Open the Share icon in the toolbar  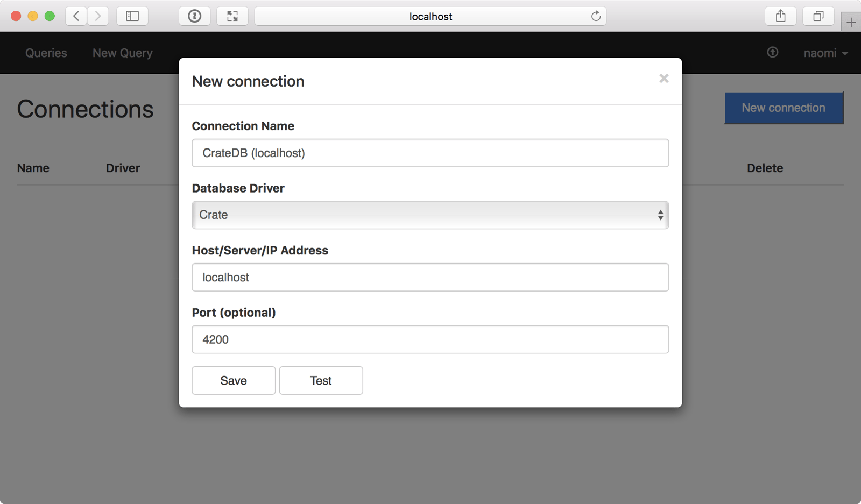click(x=781, y=16)
